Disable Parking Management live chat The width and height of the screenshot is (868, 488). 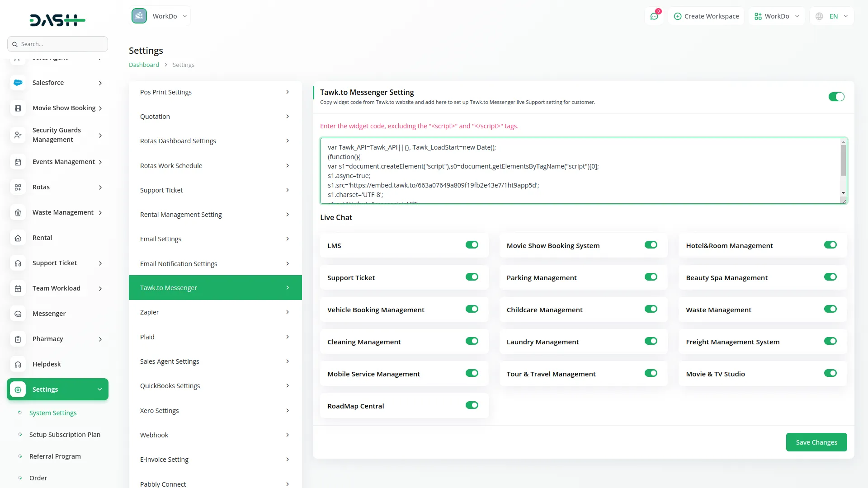[651, 277]
